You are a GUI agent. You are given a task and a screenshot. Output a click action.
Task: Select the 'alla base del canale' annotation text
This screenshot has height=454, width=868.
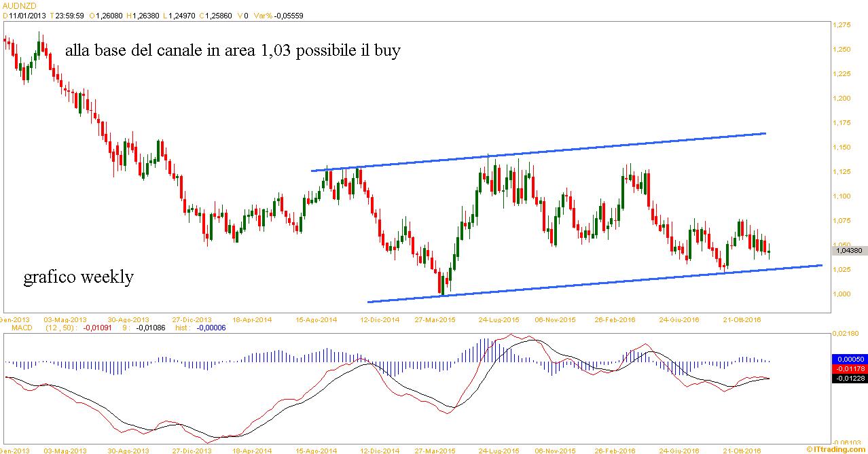coord(232,51)
